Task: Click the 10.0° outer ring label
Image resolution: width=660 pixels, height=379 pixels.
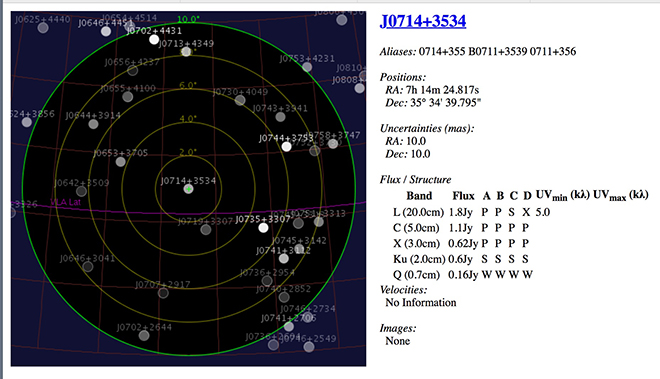Action: pyautogui.click(x=188, y=19)
